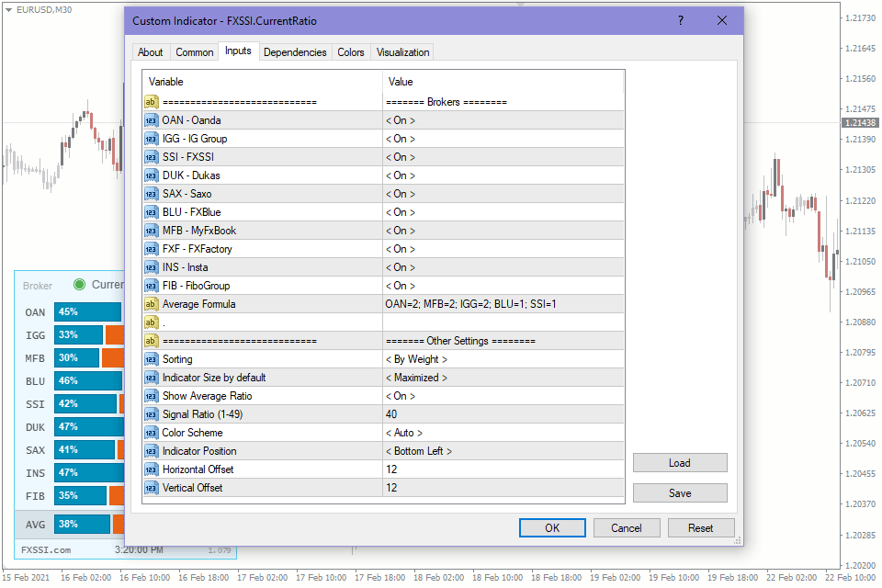The height and width of the screenshot is (588, 882).
Task: Click the icon beside Show Average Ratio
Action: tap(152, 396)
